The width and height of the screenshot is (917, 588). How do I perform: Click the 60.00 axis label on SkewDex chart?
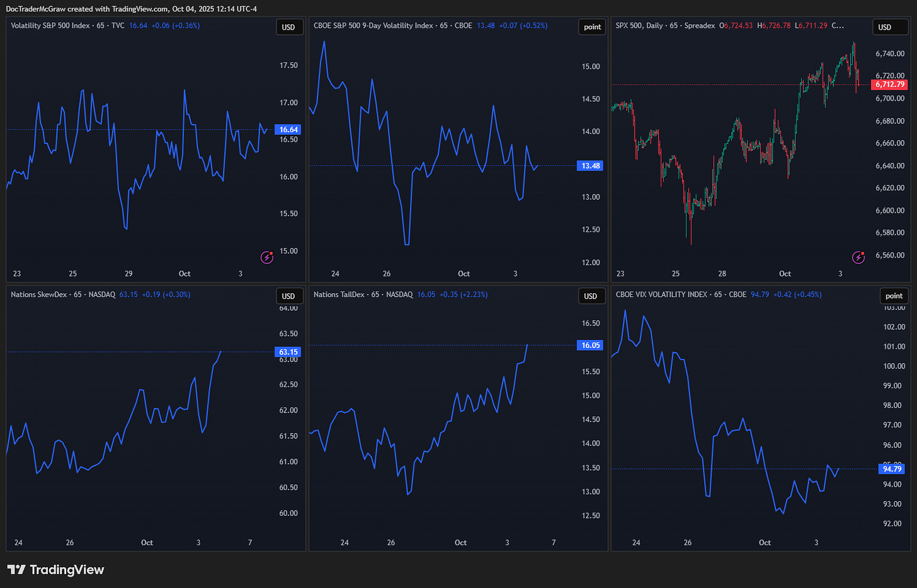[x=288, y=513]
